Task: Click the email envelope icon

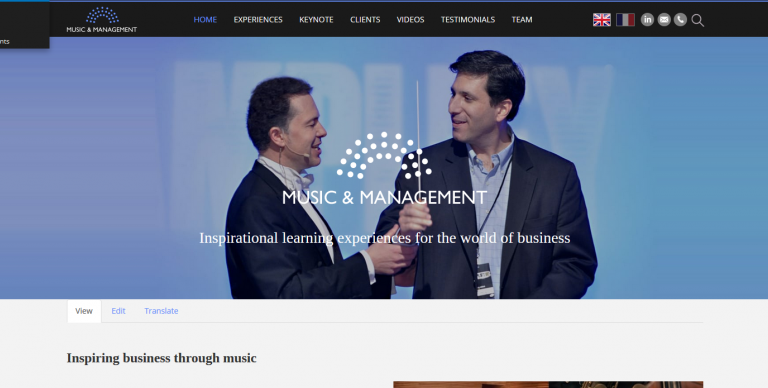Action: click(x=664, y=20)
